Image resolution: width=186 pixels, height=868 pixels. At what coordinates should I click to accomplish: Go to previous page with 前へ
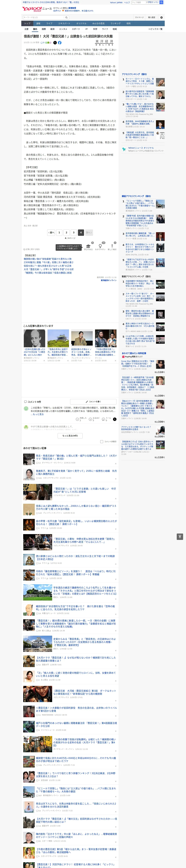51,232
